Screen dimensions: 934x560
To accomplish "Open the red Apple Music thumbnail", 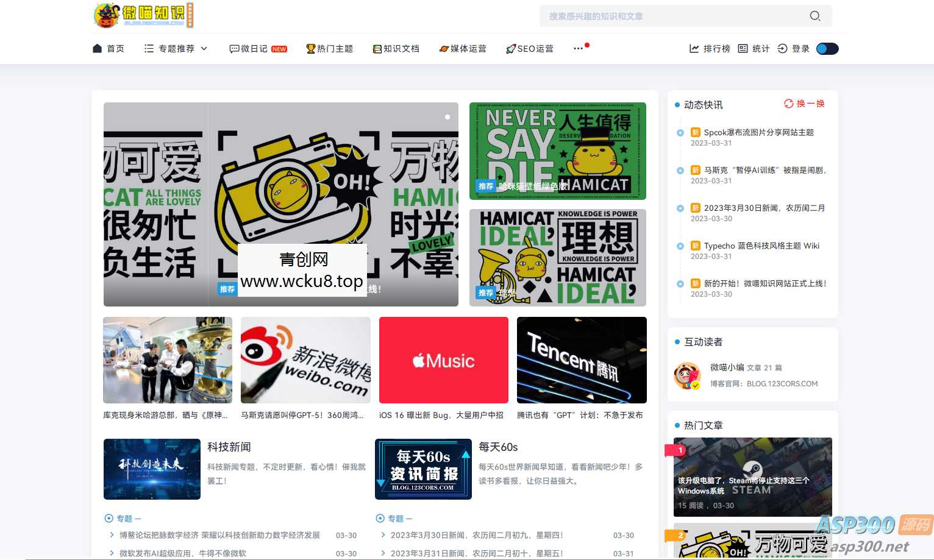I will click(443, 360).
